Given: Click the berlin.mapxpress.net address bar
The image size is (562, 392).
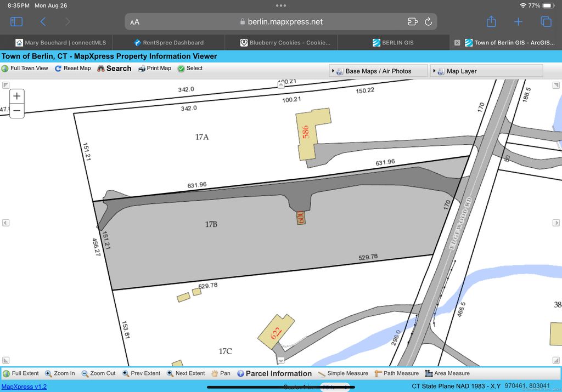Looking at the screenshot, I should 281,22.
